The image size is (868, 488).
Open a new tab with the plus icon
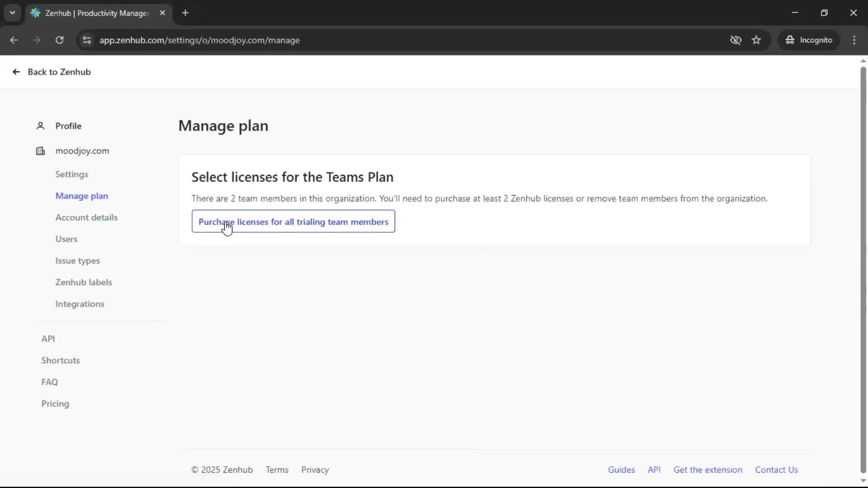coord(185,13)
